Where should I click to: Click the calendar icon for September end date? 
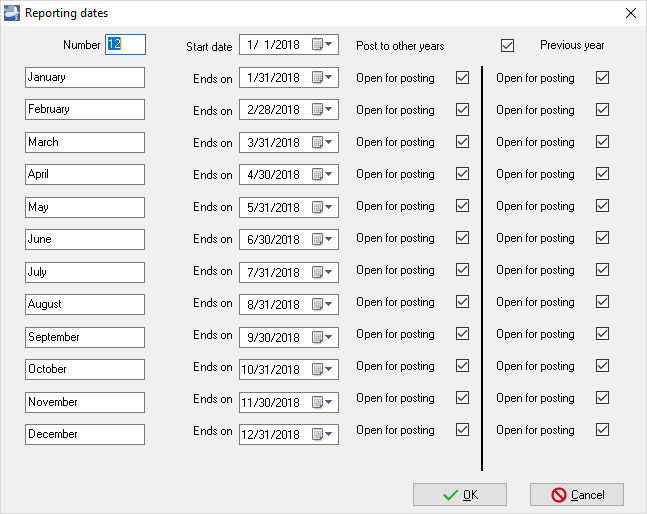318,336
